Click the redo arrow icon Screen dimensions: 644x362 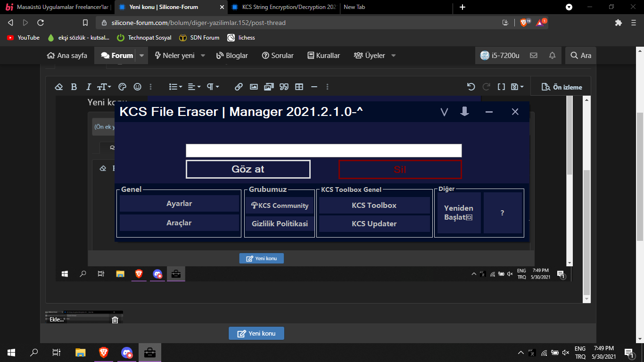pyautogui.click(x=486, y=87)
